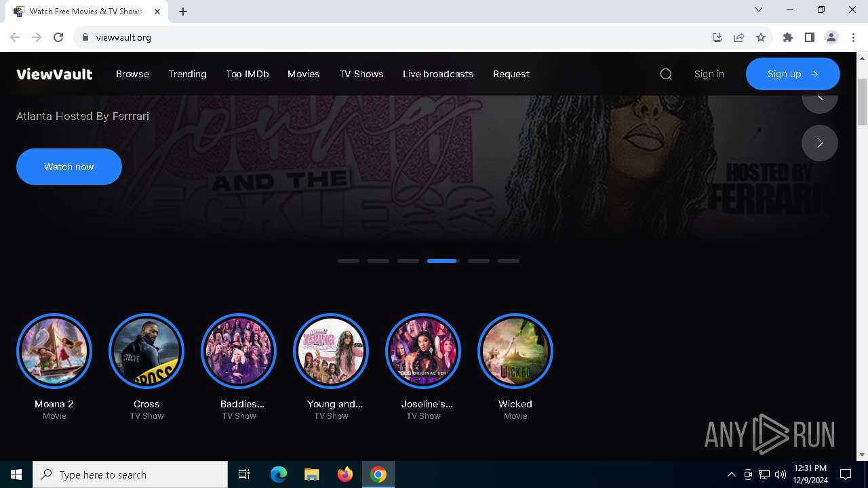Open a new browser tab
Viewport: 868px width, 488px height.
pos(183,12)
